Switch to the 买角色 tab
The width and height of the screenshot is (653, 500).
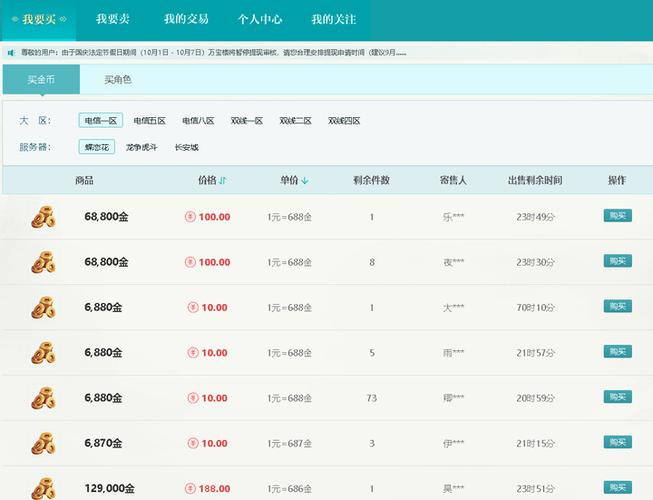pos(118,79)
